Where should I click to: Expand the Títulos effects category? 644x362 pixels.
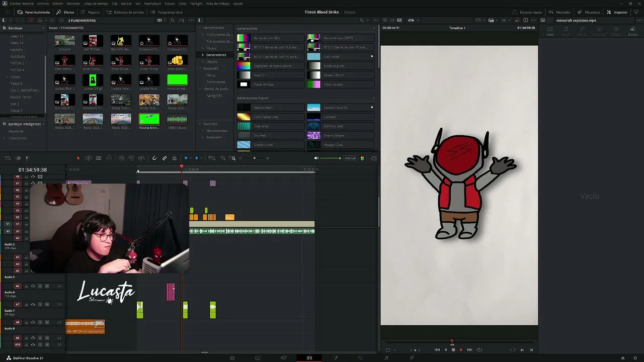tap(203, 48)
